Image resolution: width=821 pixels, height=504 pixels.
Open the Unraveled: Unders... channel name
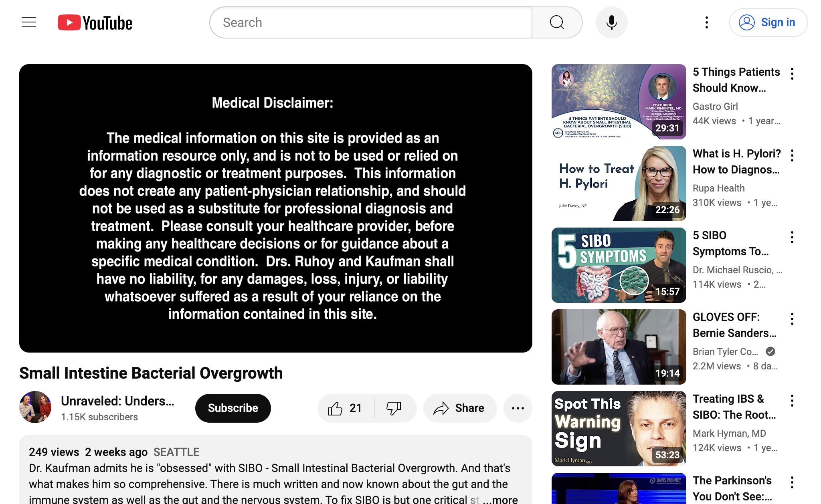117,401
